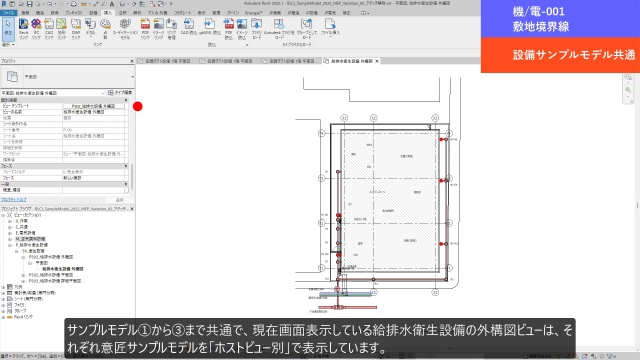
Task: Select the bold 給排水衛生設備 外構図 view item
Action: pos(63,269)
